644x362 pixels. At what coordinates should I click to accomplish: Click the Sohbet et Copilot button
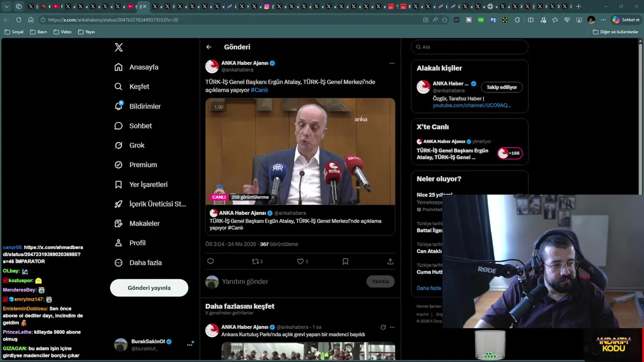(626, 20)
